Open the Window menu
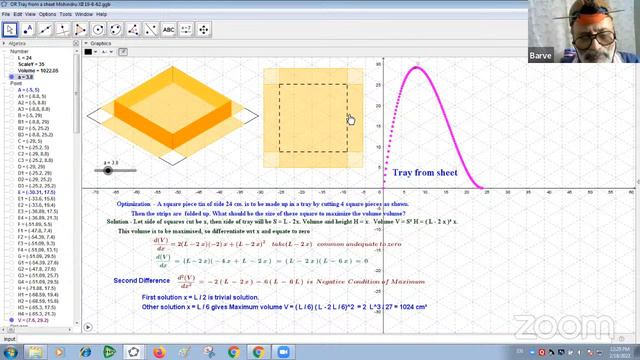640x360 pixels. pos(84,14)
